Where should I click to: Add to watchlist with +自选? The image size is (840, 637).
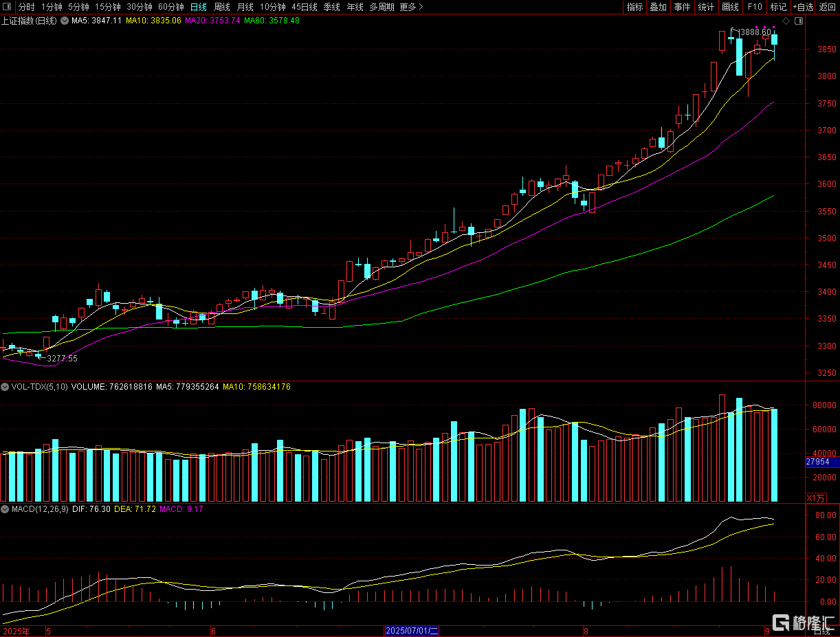pos(803,7)
